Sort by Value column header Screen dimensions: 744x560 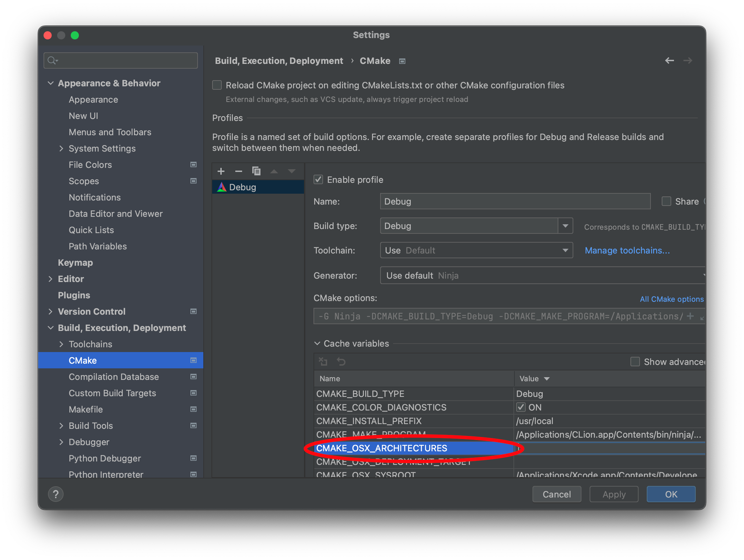(610, 379)
